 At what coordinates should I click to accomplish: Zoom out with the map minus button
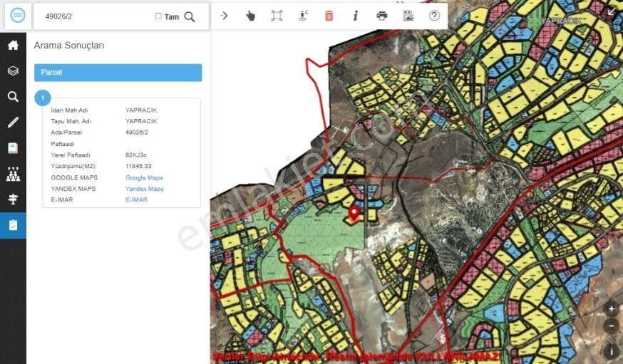pos(611,326)
